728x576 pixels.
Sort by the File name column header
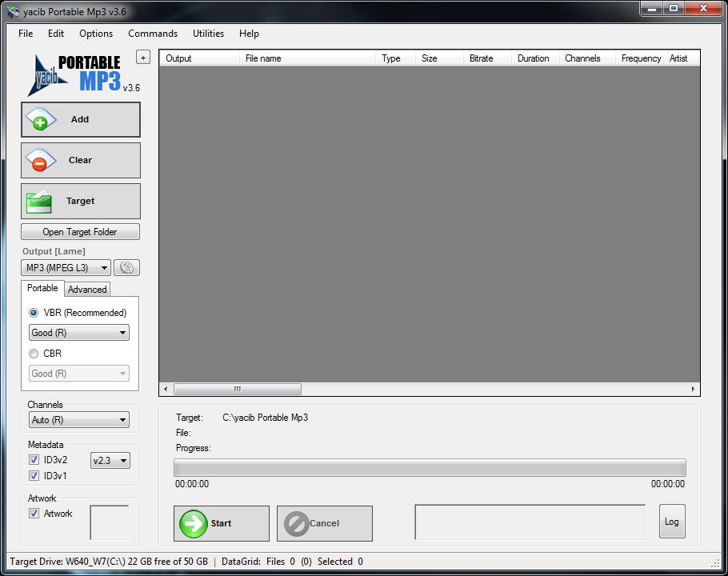click(308, 58)
